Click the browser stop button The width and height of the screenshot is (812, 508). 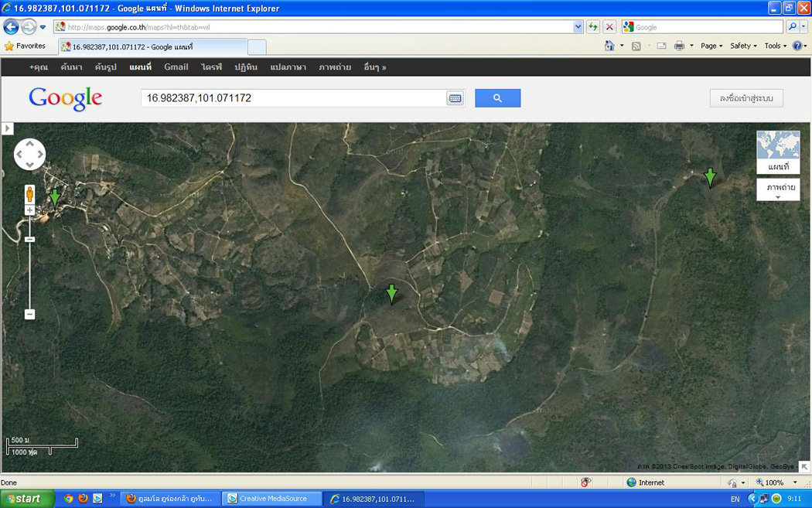click(x=609, y=27)
